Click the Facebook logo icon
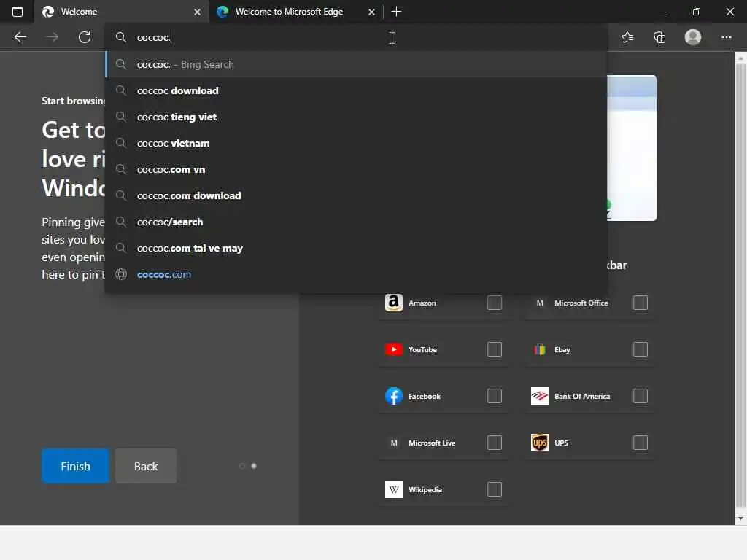This screenshot has width=747, height=560. (393, 396)
